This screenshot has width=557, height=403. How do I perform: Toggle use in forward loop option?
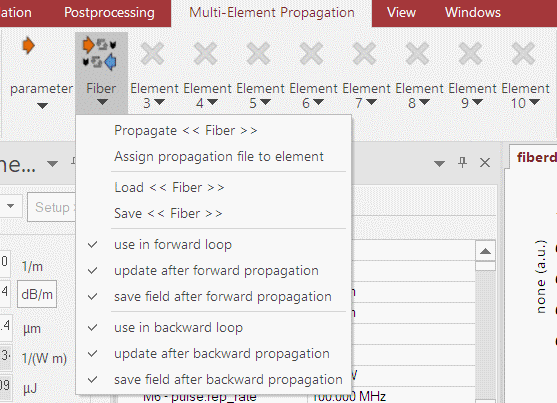point(173,245)
